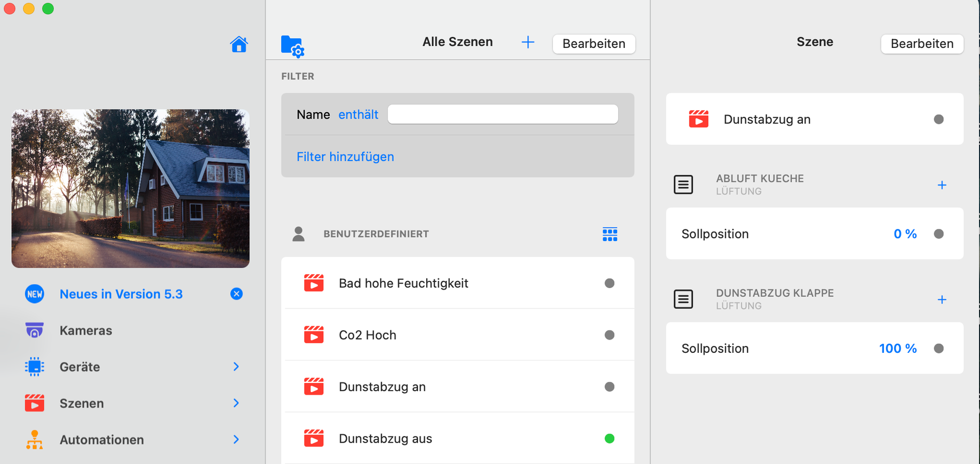Add characteristic to Dunstabzug Klappe
This screenshot has height=464, width=980.
(942, 300)
